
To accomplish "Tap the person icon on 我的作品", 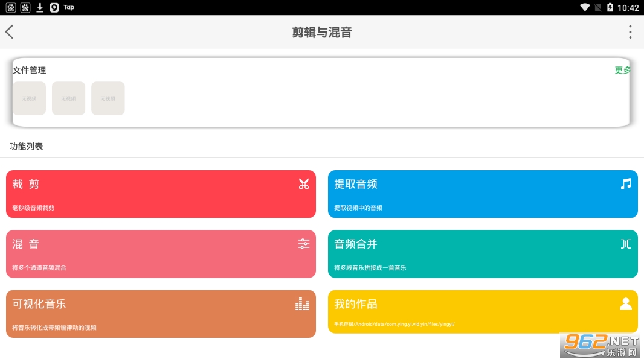I will tap(625, 303).
